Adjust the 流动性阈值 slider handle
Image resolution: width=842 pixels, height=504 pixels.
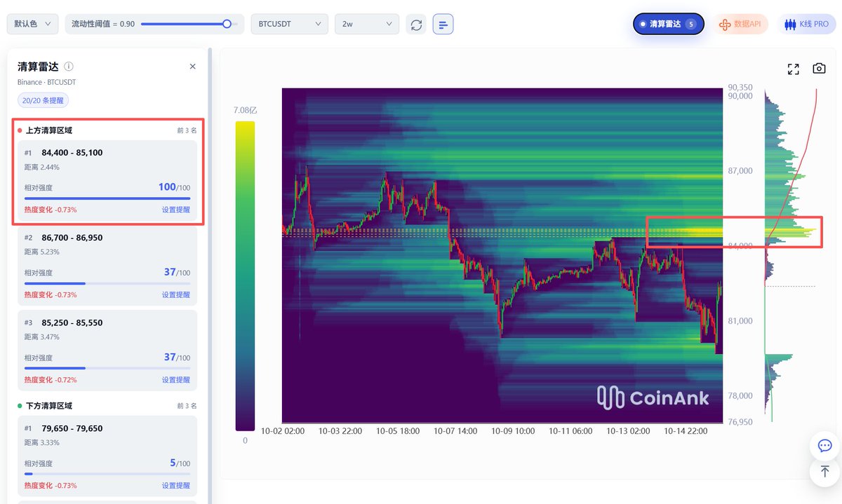coord(227,24)
